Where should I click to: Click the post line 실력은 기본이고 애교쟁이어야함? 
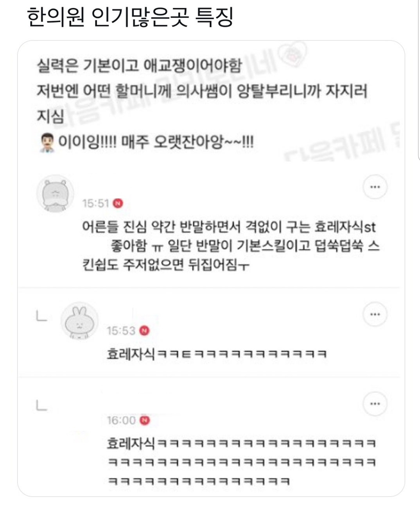tap(139, 66)
